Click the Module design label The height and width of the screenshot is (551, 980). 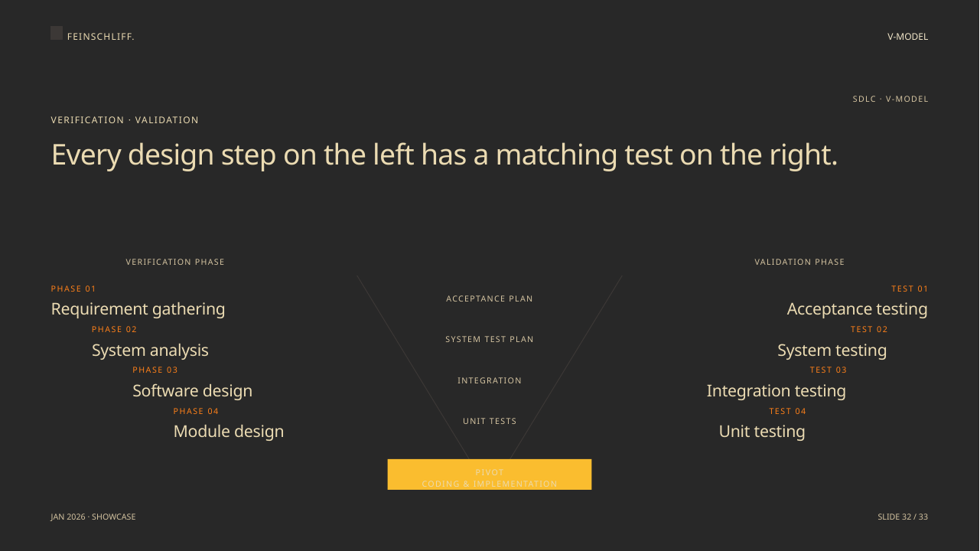pyautogui.click(x=229, y=432)
